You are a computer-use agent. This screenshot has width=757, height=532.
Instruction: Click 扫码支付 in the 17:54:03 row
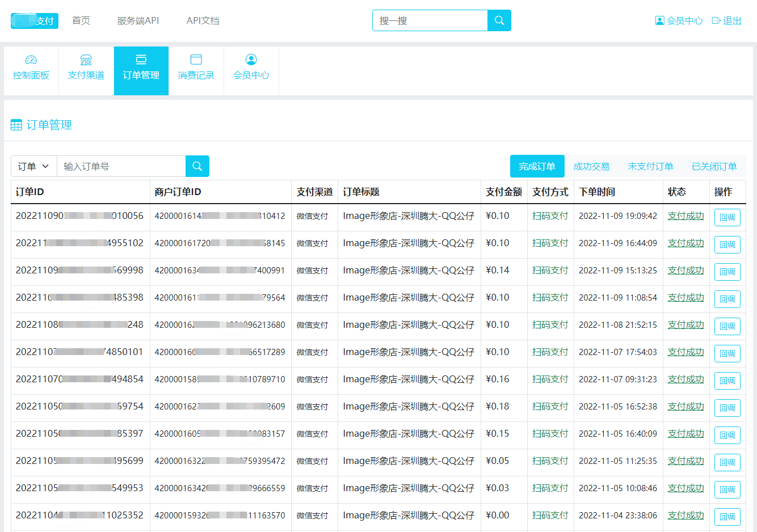coord(550,352)
